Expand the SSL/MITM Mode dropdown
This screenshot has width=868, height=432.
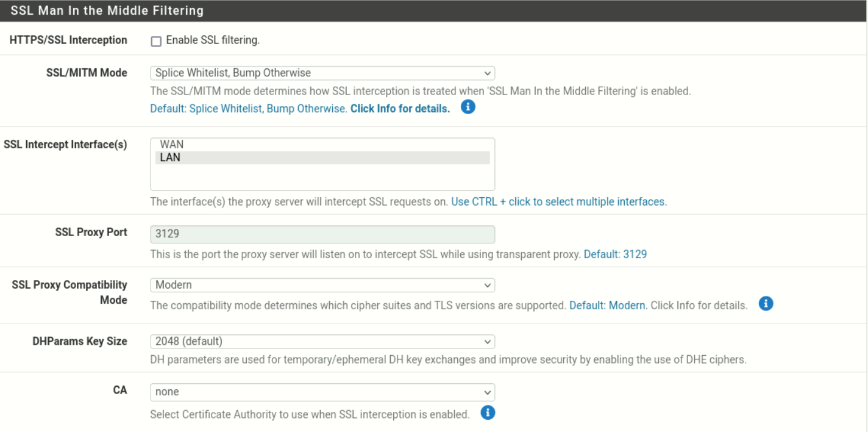[322, 73]
